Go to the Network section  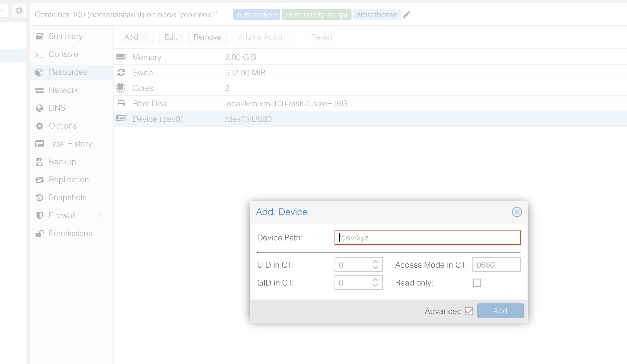[63, 90]
